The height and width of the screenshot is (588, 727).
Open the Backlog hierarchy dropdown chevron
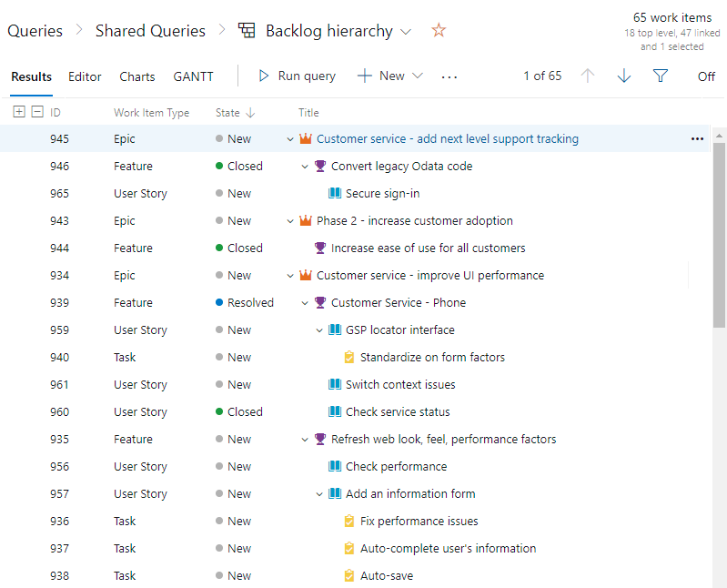click(406, 32)
